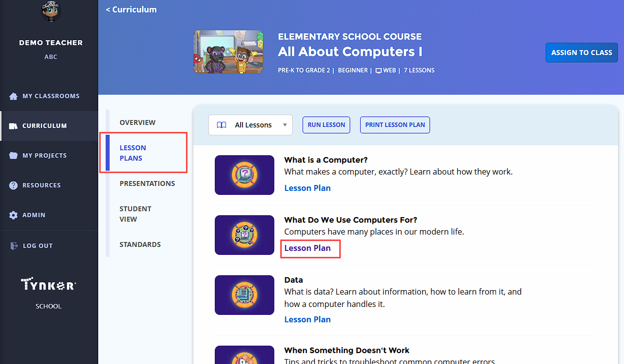Click the web monitor icon in course details
624x364 pixels.
coord(378,70)
